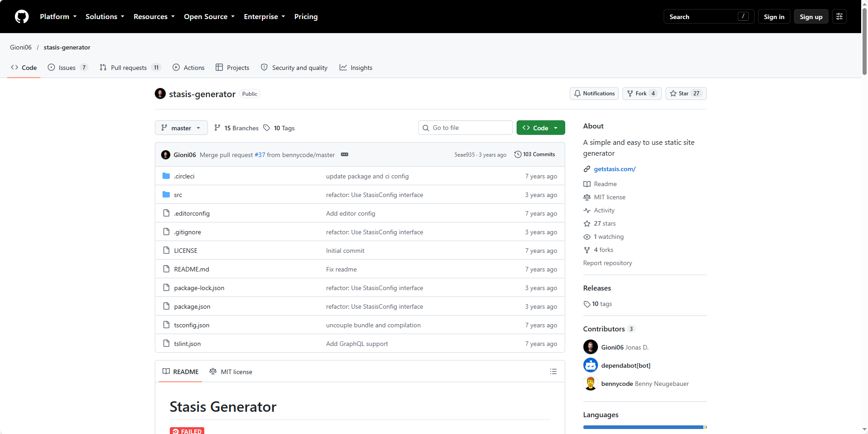Expand the Open Source menu
This screenshot has width=868, height=434.
[209, 17]
